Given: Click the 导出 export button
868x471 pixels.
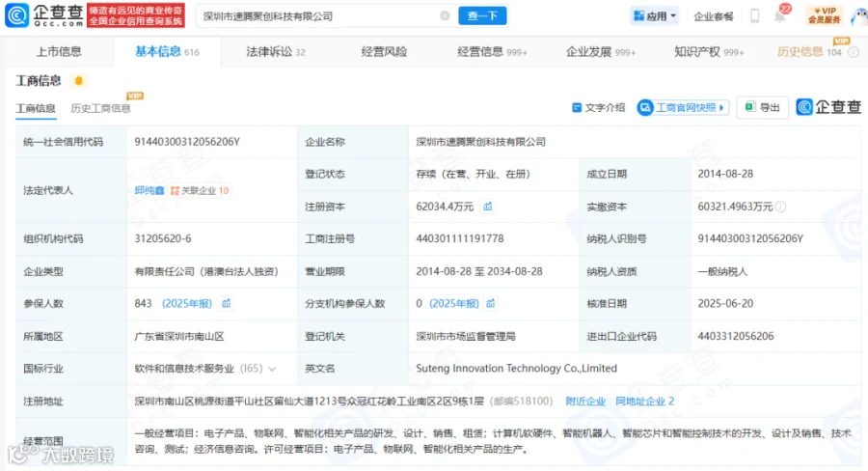Looking at the screenshot, I should point(762,107).
